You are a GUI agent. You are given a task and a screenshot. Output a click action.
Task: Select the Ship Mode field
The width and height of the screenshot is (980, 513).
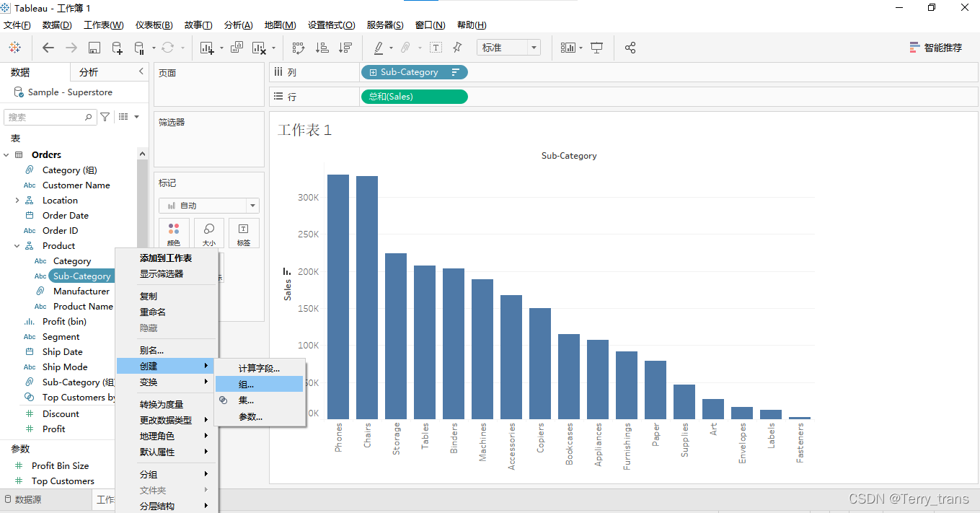tap(66, 367)
